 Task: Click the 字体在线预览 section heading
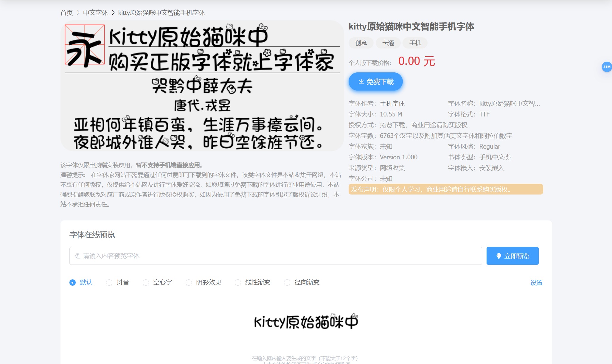[92, 235]
